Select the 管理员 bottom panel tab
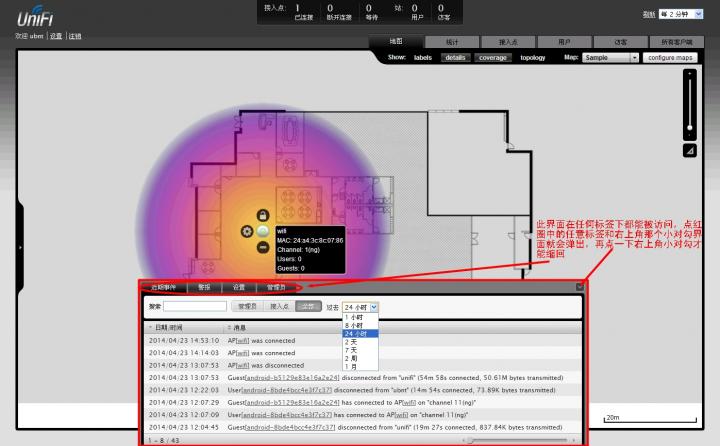Image resolution: width=720 pixels, height=446 pixels. [x=276, y=287]
